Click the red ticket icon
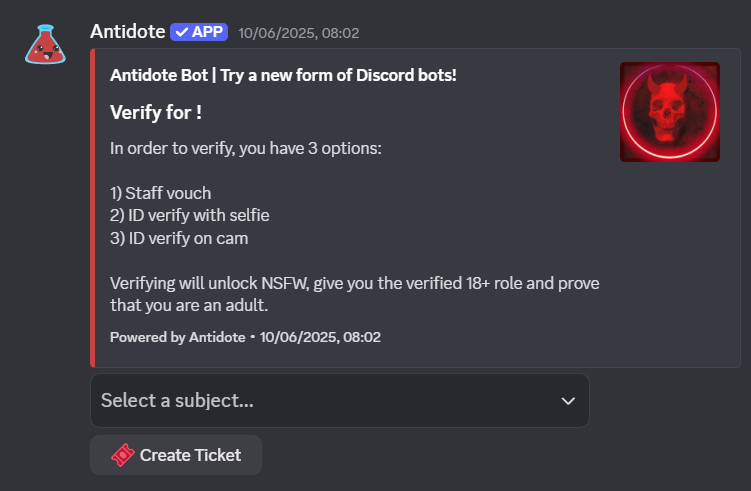 (x=123, y=455)
